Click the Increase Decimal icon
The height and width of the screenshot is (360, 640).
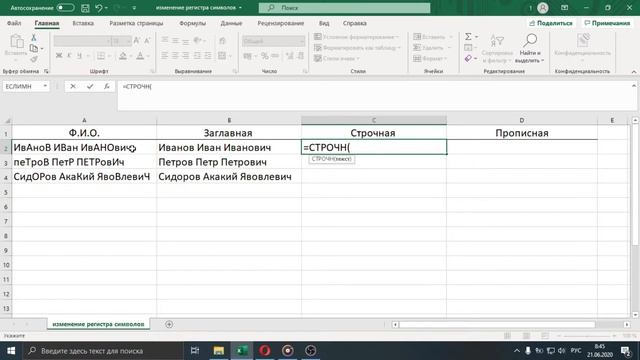289,56
